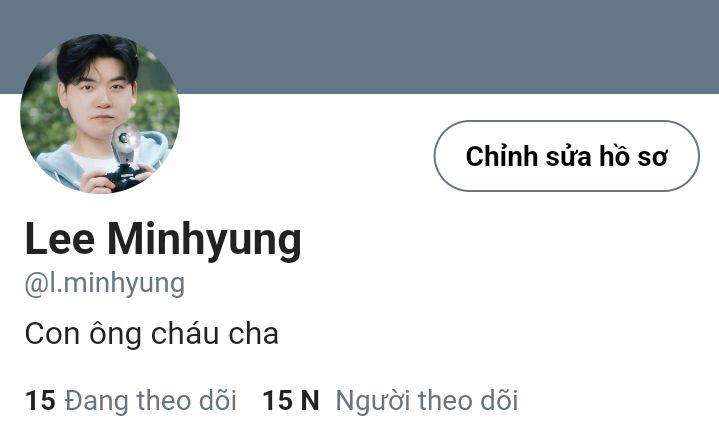Image resolution: width=719 pixels, height=435 pixels.
Task: Click the word "Lee" in the name
Action: (x=60, y=239)
